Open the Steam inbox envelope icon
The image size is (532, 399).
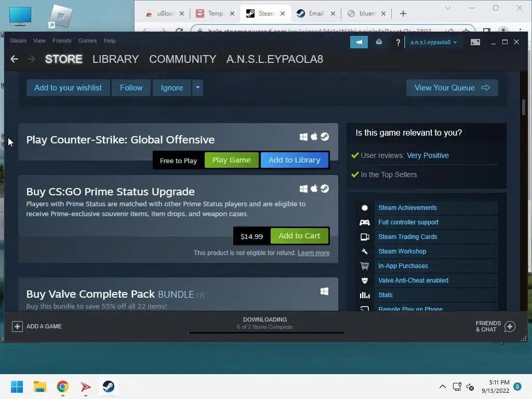tap(379, 42)
